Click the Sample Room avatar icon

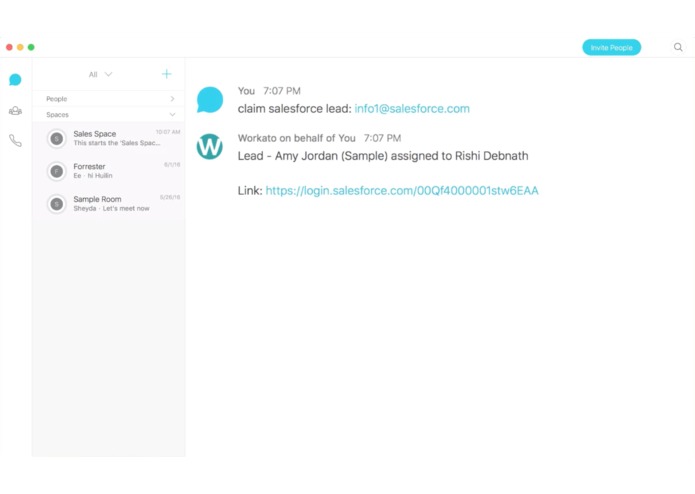pos(57,204)
